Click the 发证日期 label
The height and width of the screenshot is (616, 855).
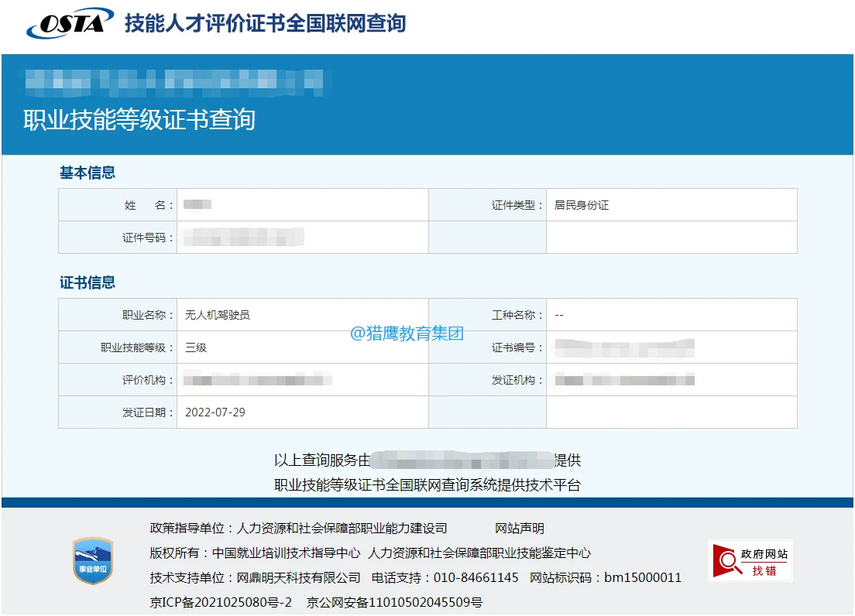click(148, 412)
